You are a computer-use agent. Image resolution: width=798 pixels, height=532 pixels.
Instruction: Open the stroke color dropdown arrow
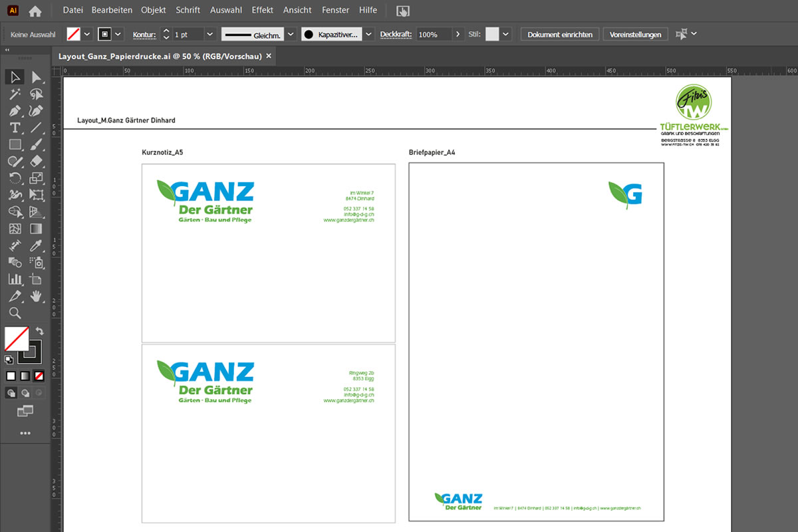pyautogui.click(x=118, y=34)
